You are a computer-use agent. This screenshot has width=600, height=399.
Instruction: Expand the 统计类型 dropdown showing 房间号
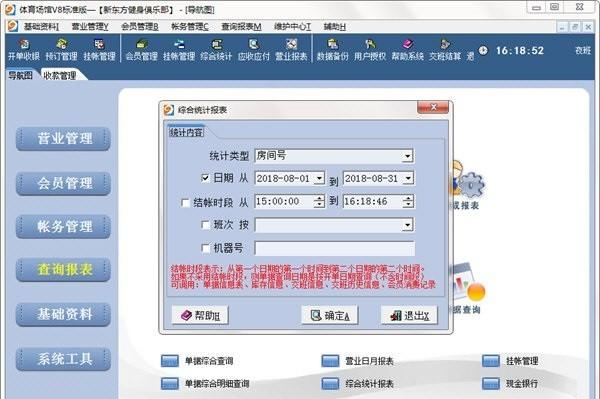pyautogui.click(x=408, y=156)
